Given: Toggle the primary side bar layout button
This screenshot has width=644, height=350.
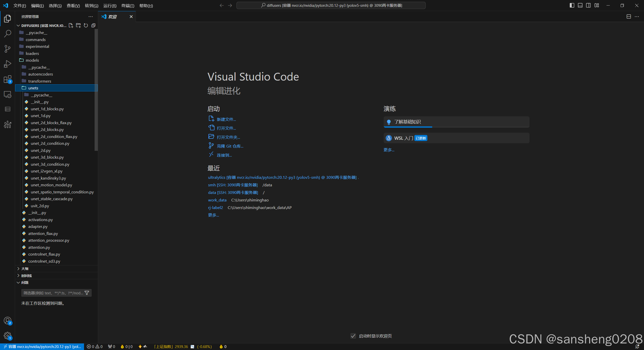Looking at the screenshot, I should point(572,5).
